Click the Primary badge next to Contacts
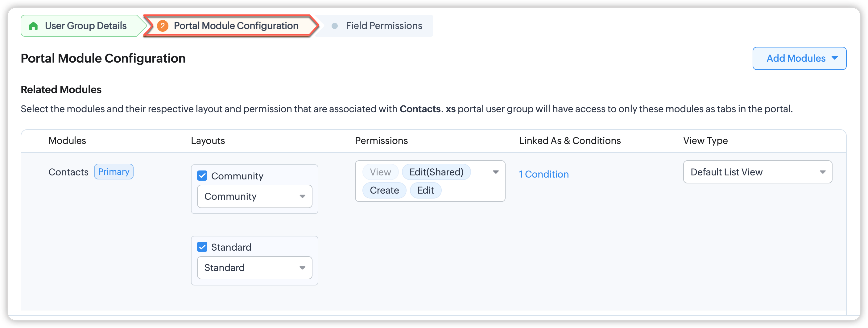The height and width of the screenshot is (328, 868). (x=114, y=172)
